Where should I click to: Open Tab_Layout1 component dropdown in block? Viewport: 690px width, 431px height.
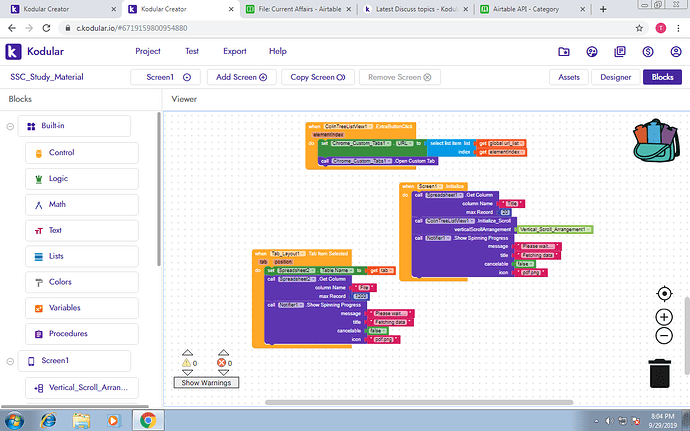pyautogui.click(x=288, y=254)
